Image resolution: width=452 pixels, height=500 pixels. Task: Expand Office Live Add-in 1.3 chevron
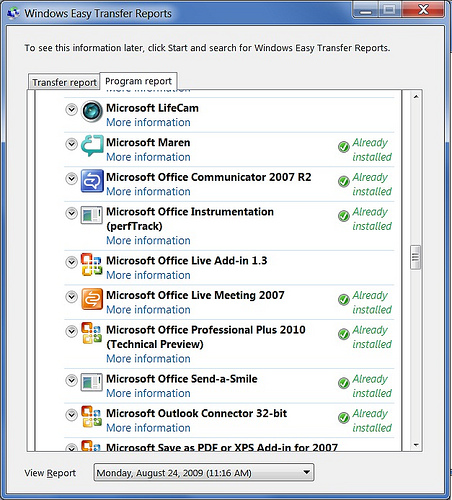tap(71, 262)
